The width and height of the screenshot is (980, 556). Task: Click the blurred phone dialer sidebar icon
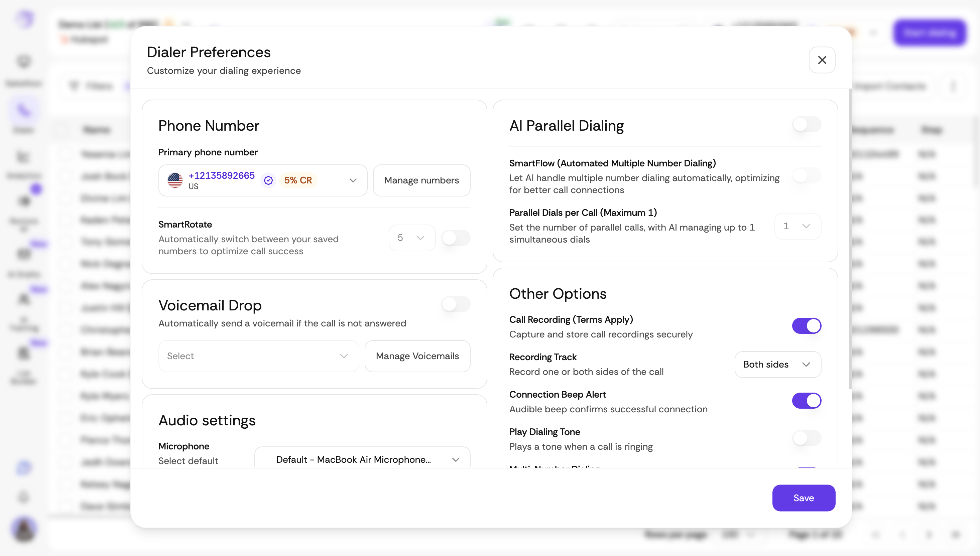pyautogui.click(x=24, y=111)
